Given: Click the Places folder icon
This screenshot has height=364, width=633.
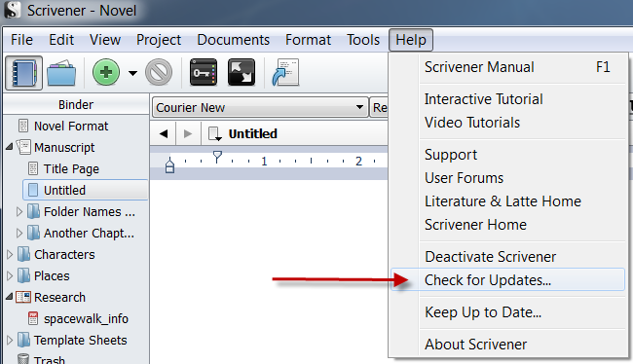Looking at the screenshot, I should coord(24,275).
